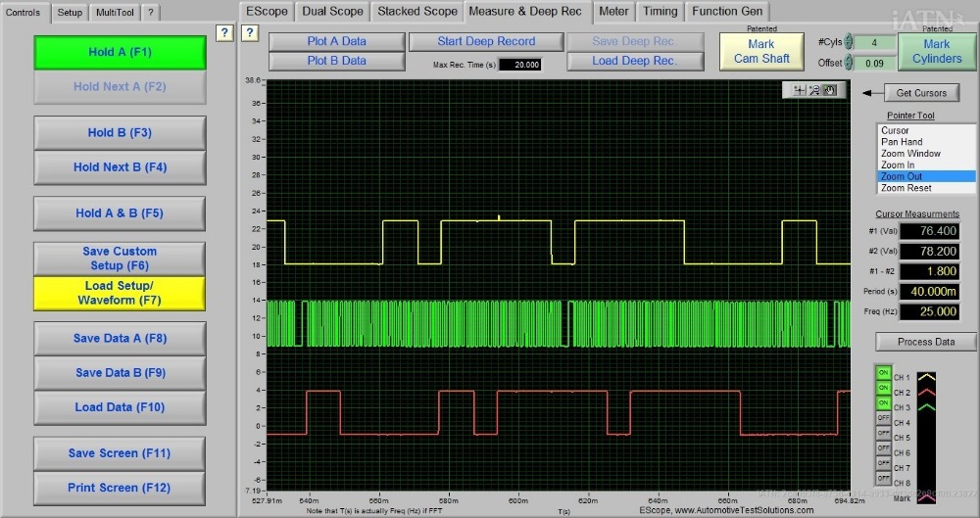This screenshot has height=518, width=980.
Task: Choose Zoom Reset in Pointer Tool list
Action: pyautogui.click(x=926, y=187)
